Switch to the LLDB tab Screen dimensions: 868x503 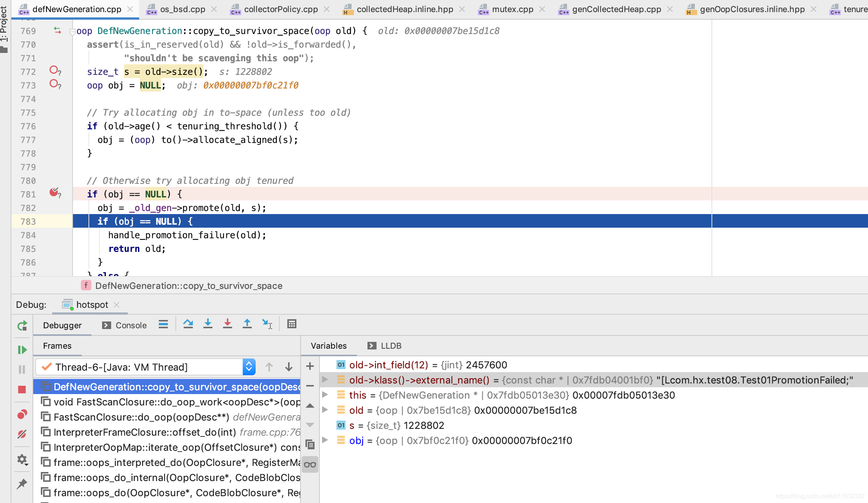pos(391,346)
